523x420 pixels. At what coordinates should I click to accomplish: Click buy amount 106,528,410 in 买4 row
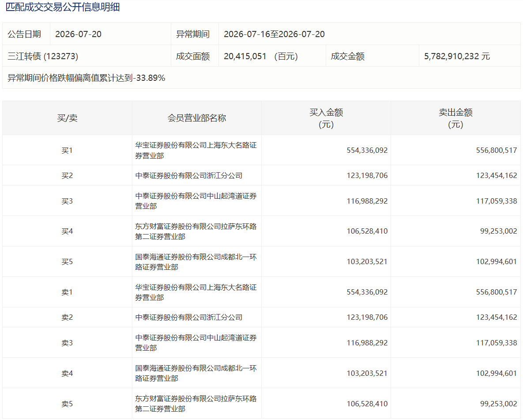367,231
